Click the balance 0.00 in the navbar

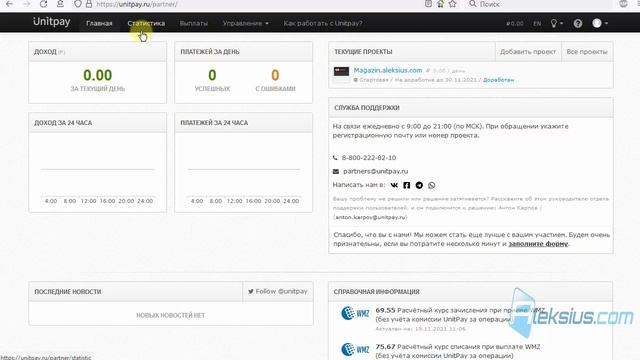click(515, 24)
